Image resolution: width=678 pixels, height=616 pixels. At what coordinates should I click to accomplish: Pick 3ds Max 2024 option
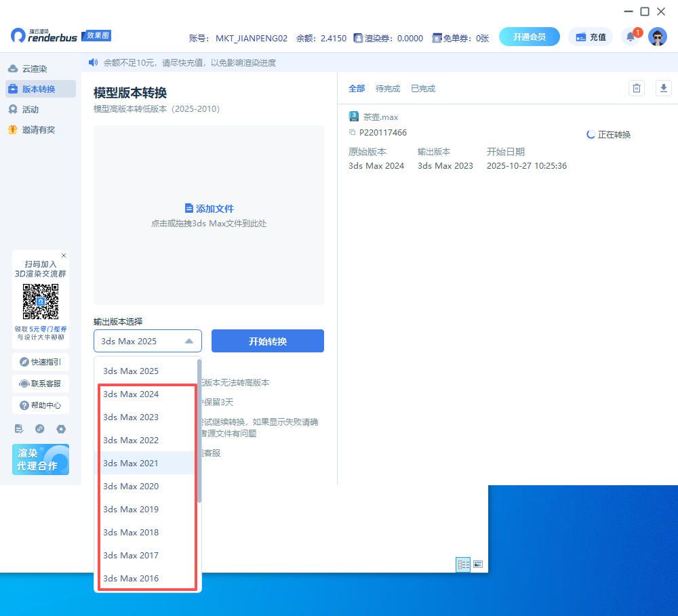131,394
